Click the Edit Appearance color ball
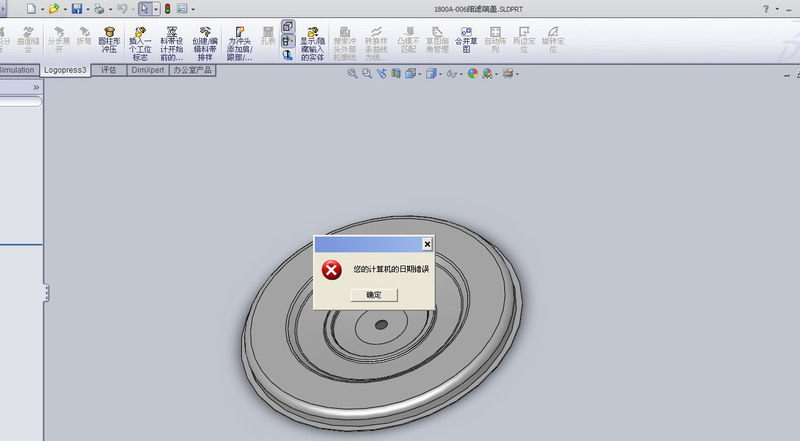Screen dimensions: 800x441 point(473,74)
